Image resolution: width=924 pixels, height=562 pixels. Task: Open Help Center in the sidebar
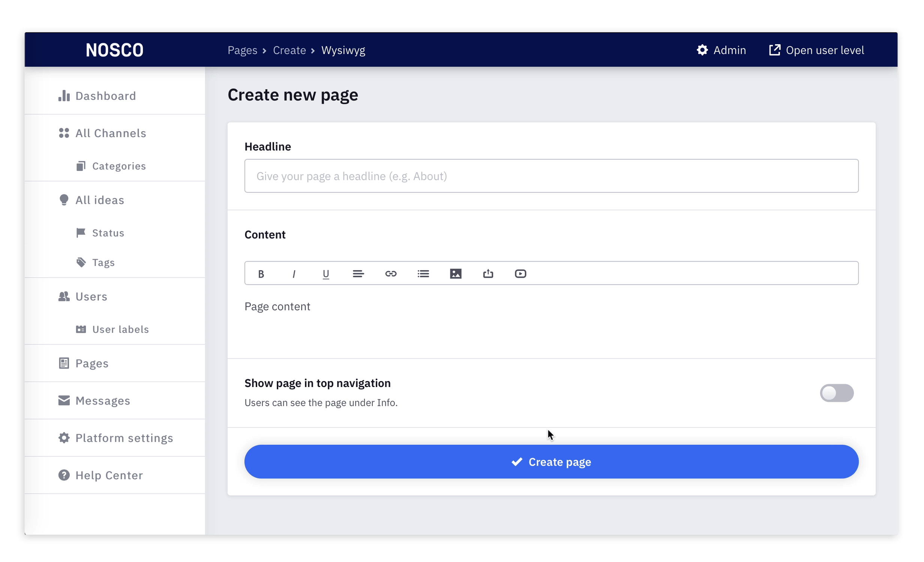point(109,475)
